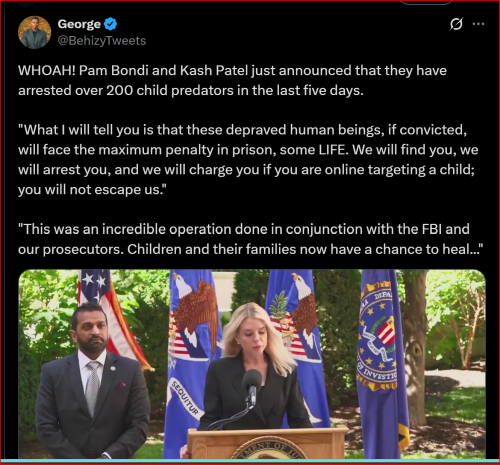Click the blue verified checkmark badge
The height and width of the screenshot is (465, 500).
pyautogui.click(x=110, y=24)
